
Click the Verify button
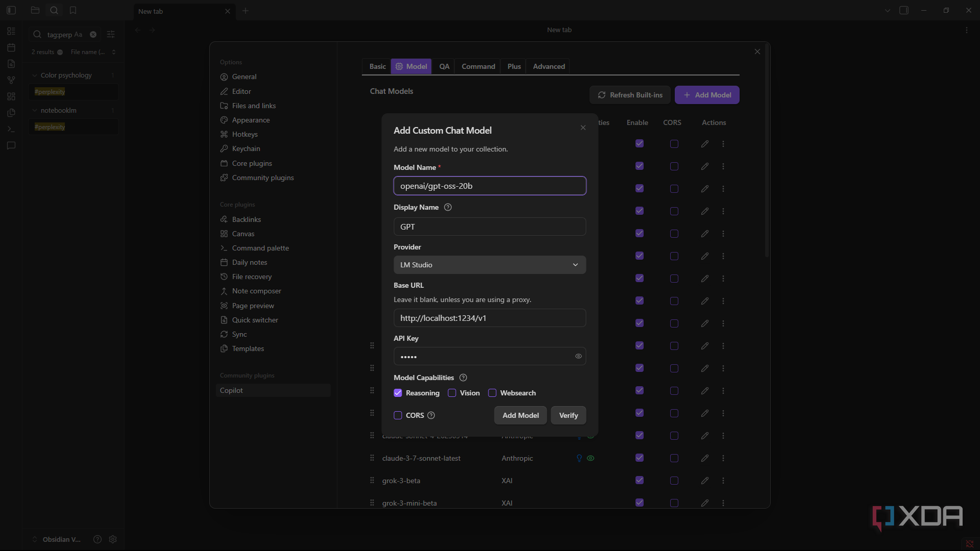click(569, 415)
